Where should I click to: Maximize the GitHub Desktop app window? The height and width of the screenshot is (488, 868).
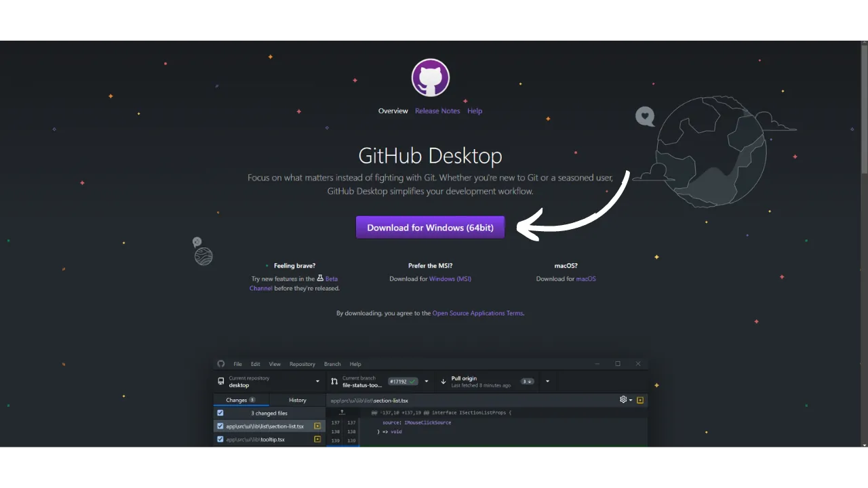(618, 364)
